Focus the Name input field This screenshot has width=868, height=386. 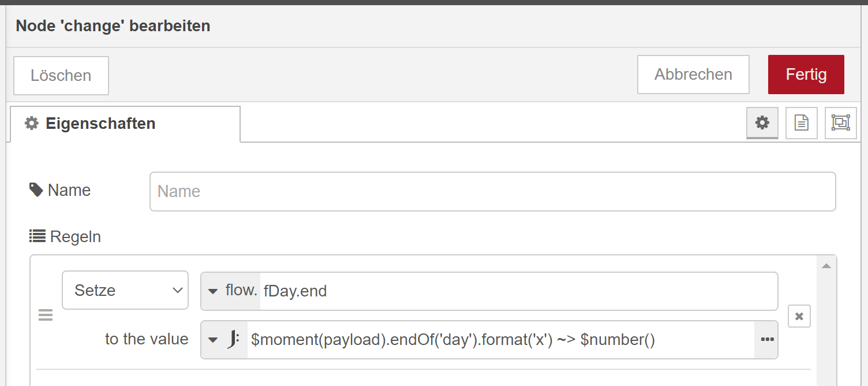[x=492, y=191]
